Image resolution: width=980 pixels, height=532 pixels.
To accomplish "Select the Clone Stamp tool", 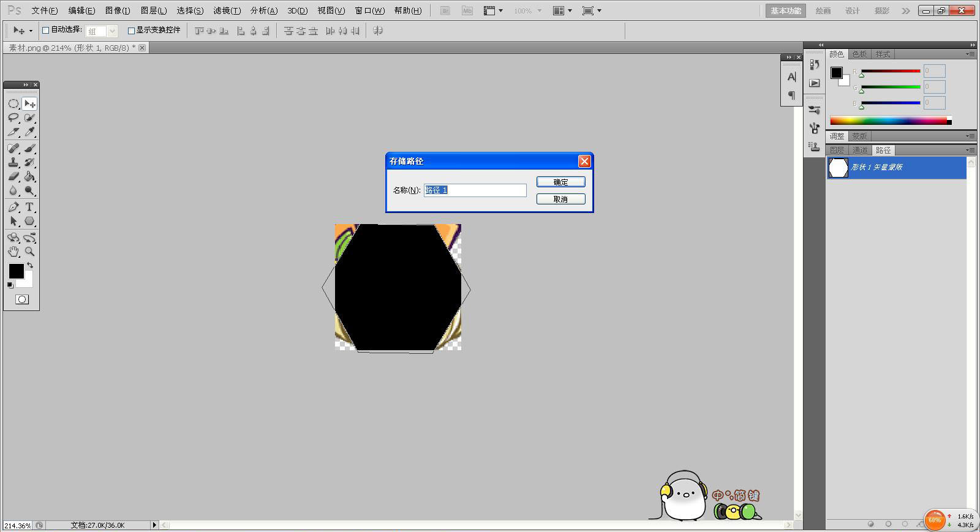I will click(x=13, y=162).
